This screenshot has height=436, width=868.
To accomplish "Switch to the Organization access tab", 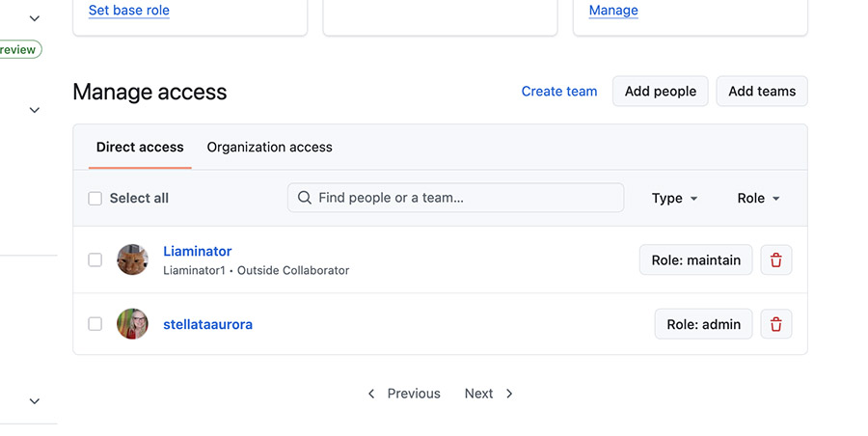I will tap(269, 147).
